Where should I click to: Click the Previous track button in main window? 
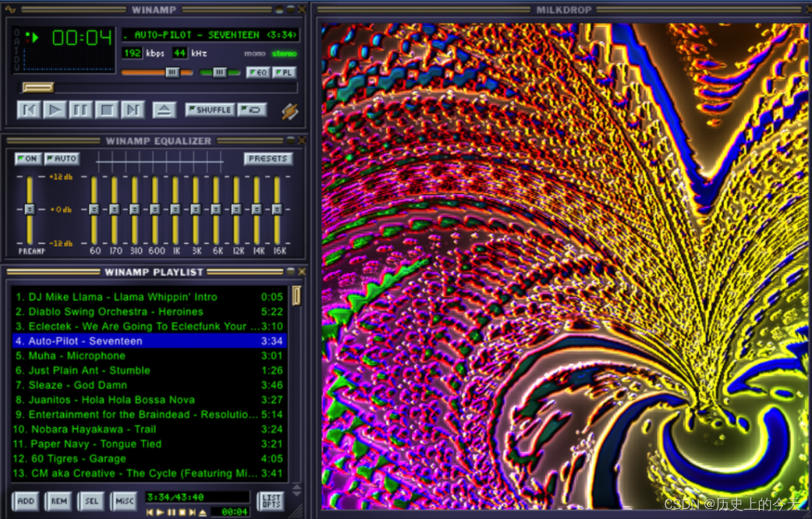(29, 110)
